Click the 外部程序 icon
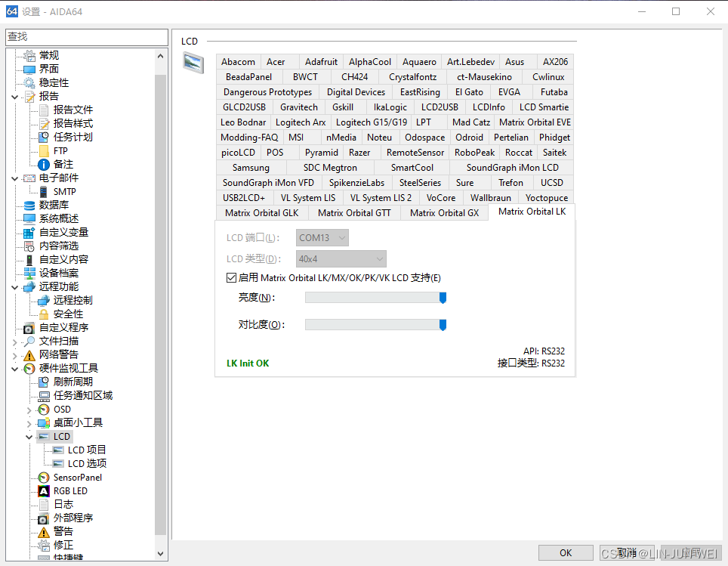Image resolution: width=728 pixels, height=566 pixels. [44, 518]
